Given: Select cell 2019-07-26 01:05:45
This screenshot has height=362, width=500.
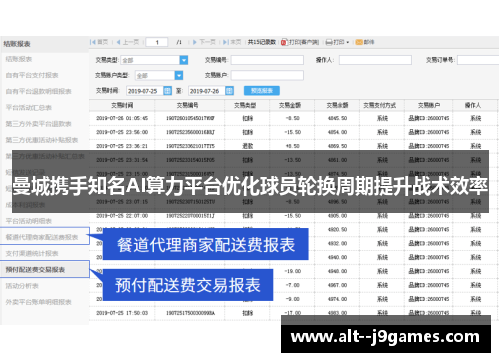Looking at the screenshot, I should tap(122, 118).
